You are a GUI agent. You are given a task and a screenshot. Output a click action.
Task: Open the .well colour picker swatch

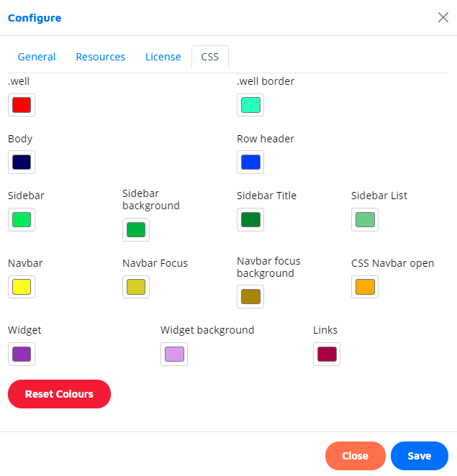pos(22,105)
